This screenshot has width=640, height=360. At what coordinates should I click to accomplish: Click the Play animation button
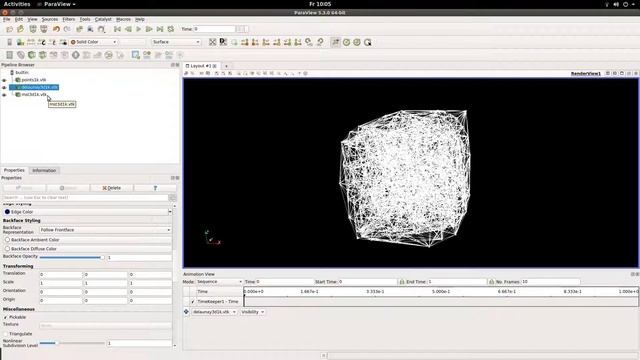point(138,29)
